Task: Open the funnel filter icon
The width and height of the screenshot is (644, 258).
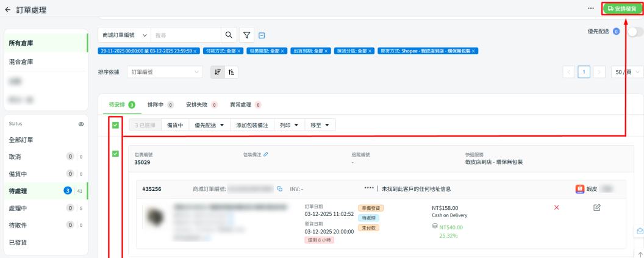Action: click(246, 35)
